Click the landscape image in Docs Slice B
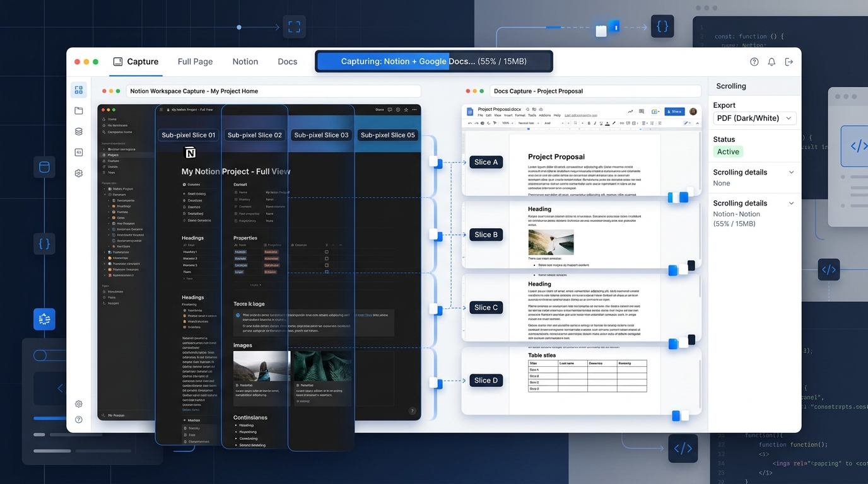Screen dimensions: 868x484 pyautogui.click(x=551, y=241)
